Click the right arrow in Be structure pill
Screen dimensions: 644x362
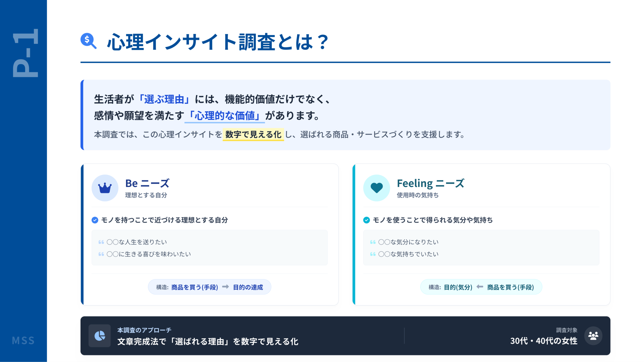[225, 287]
